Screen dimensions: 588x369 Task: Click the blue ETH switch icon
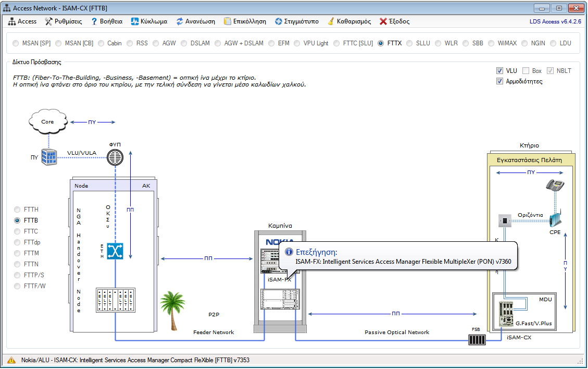[x=115, y=251]
